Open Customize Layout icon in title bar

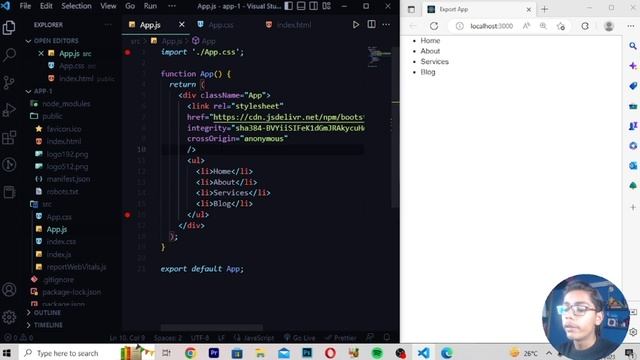[x=326, y=6]
